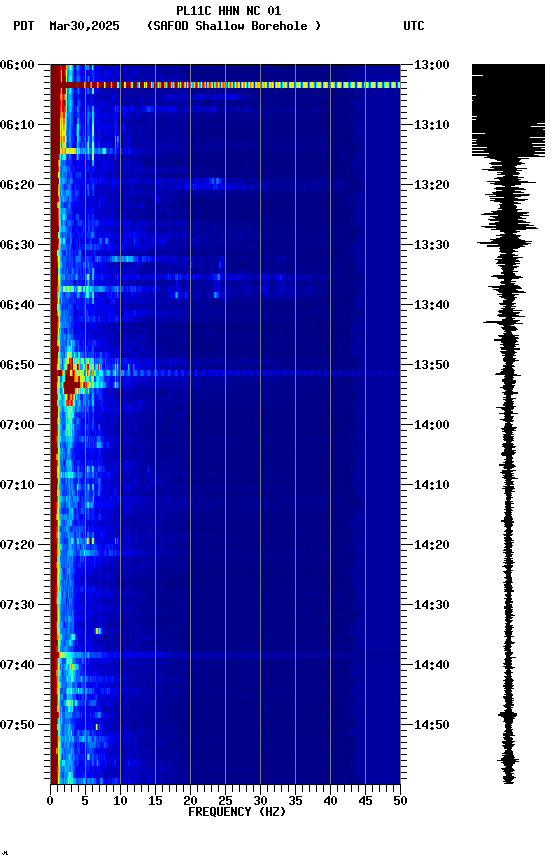Click the 06:00 PDT time label
The height and width of the screenshot is (864, 552).
[17, 65]
